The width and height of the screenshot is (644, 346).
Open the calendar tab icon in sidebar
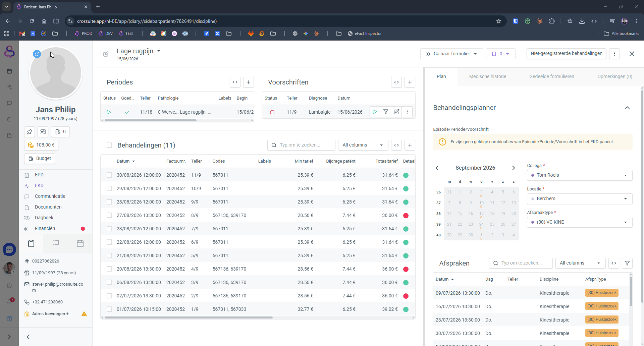[80, 244]
